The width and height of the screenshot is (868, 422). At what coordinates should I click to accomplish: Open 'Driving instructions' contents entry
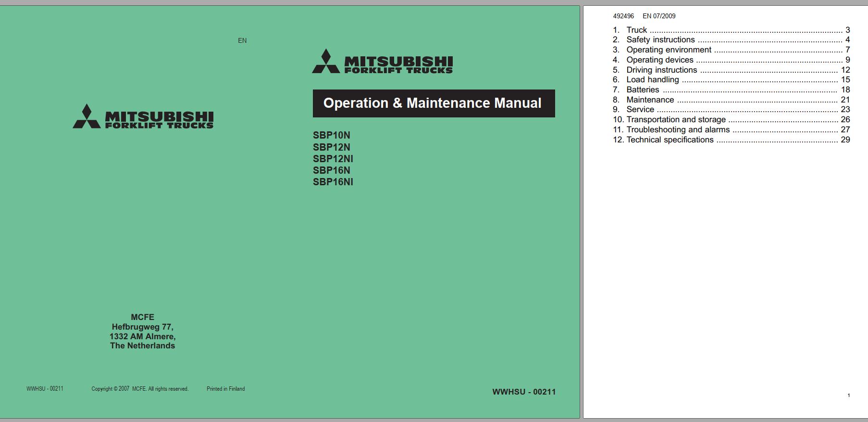point(732,70)
